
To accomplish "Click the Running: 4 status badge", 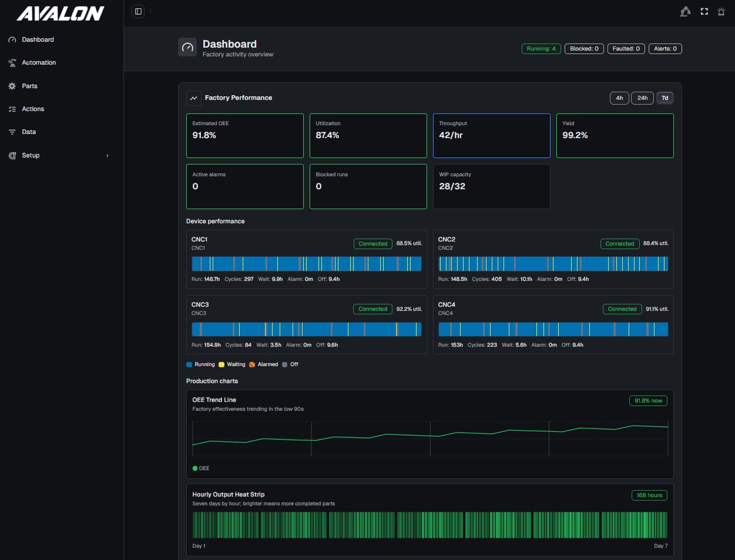I will coord(541,49).
